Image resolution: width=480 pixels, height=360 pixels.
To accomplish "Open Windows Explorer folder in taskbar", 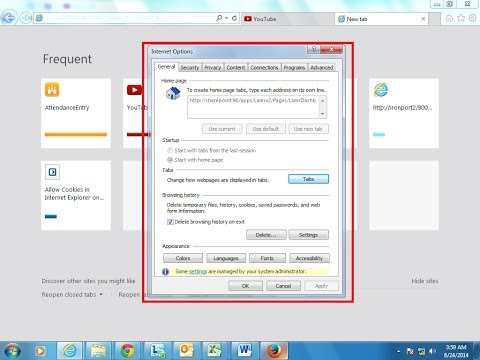I will [x=98, y=351].
